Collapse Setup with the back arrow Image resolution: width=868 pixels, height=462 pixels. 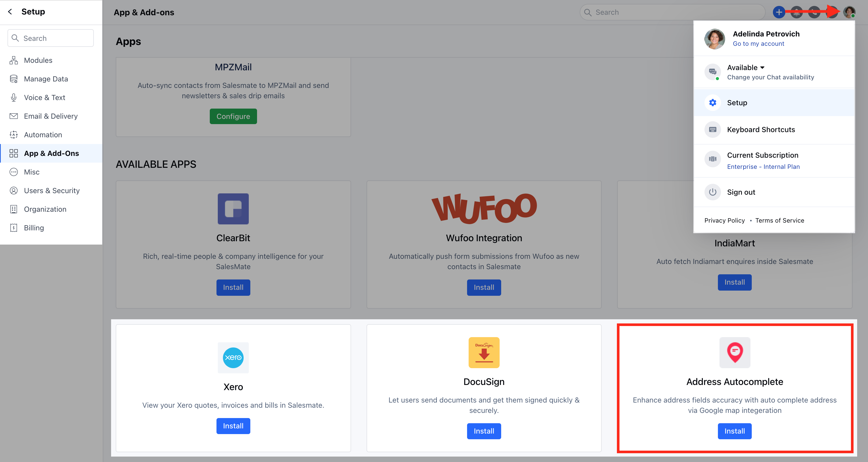tap(10, 11)
